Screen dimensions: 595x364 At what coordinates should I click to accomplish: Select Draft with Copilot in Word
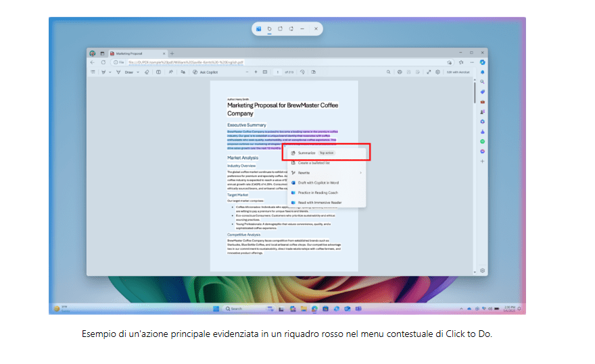[327, 183]
